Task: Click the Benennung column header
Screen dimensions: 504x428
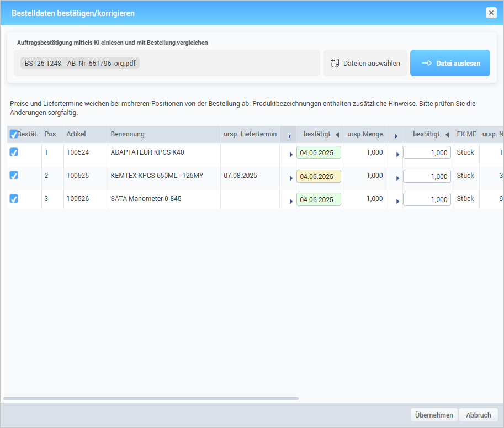Action: click(128, 134)
